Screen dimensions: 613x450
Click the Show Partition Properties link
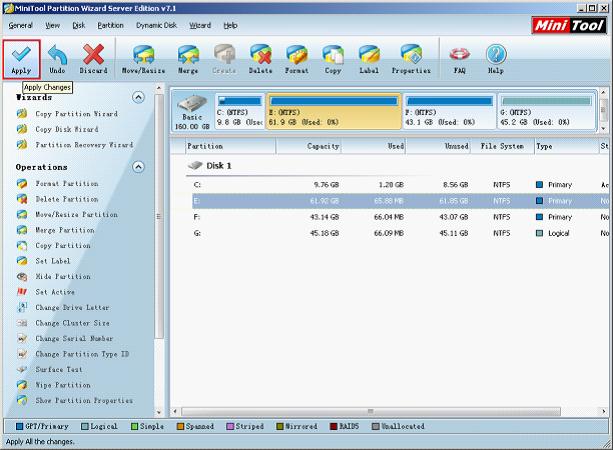pyautogui.click(x=84, y=400)
